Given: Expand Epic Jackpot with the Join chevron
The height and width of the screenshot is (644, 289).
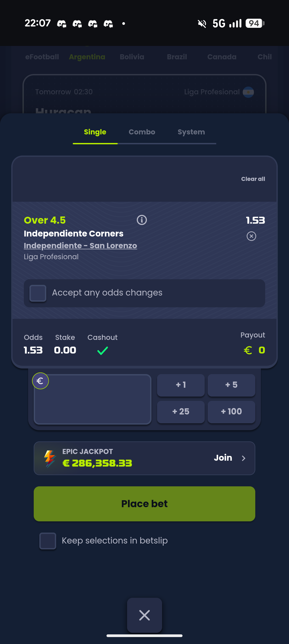Looking at the screenshot, I should coord(244,458).
